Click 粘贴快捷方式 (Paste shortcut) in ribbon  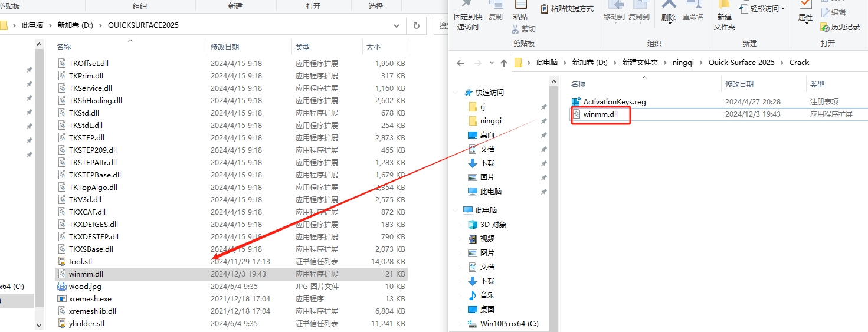566,9
